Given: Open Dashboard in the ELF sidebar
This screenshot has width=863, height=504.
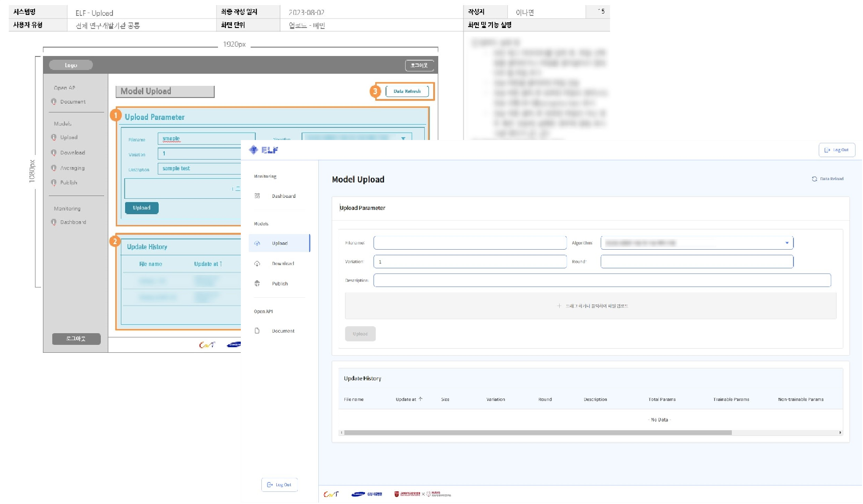Looking at the screenshot, I should pos(283,196).
